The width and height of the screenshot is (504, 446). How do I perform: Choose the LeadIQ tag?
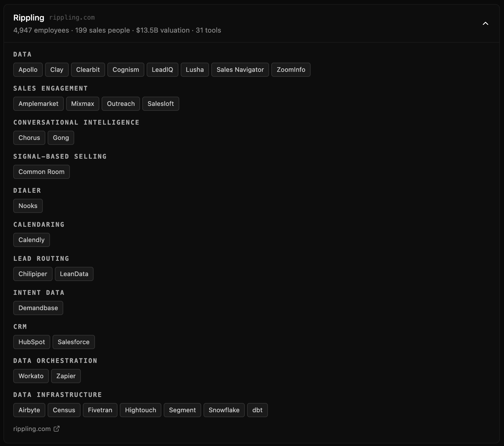[x=163, y=70]
